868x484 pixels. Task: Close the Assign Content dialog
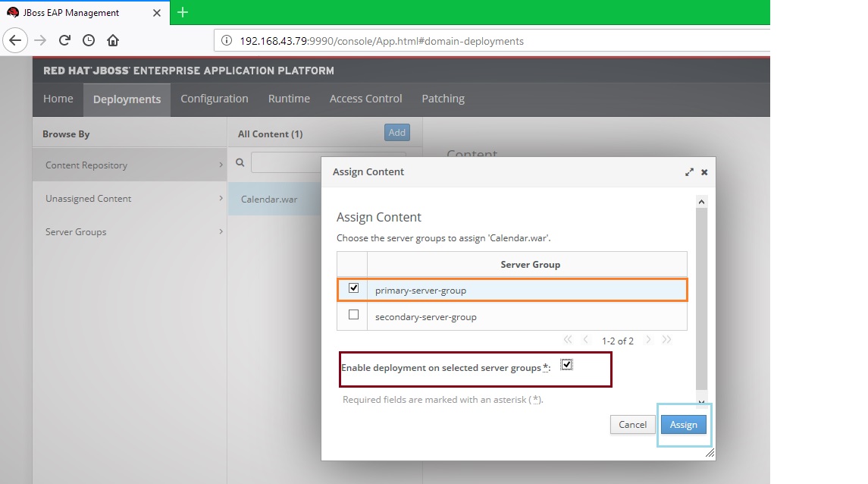click(703, 171)
